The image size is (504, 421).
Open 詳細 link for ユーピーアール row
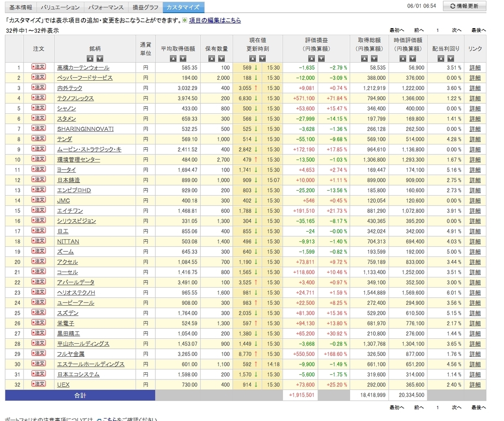pos(475,303)
